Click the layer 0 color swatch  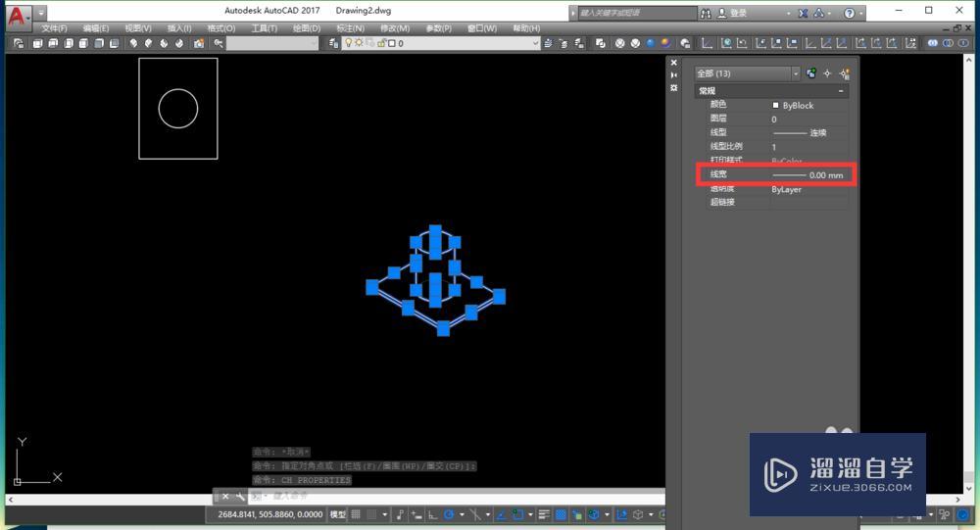[x=391, y=43]
